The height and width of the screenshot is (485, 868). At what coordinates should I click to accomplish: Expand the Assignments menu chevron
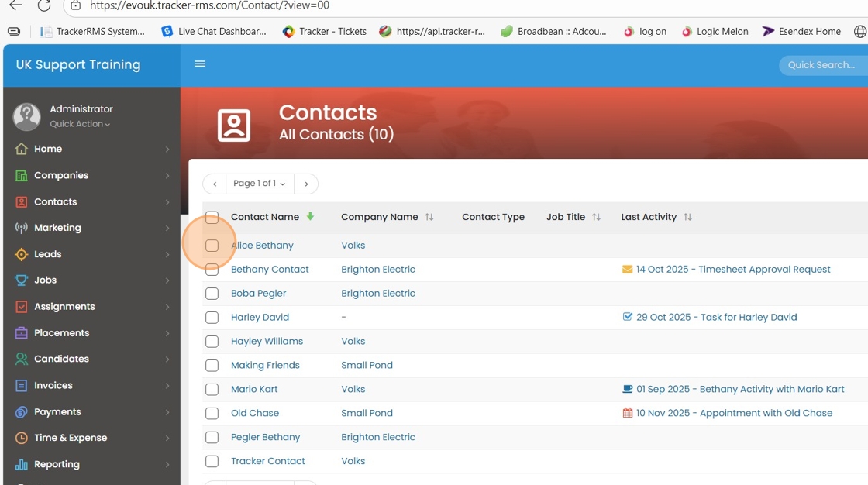pos(167,308)
